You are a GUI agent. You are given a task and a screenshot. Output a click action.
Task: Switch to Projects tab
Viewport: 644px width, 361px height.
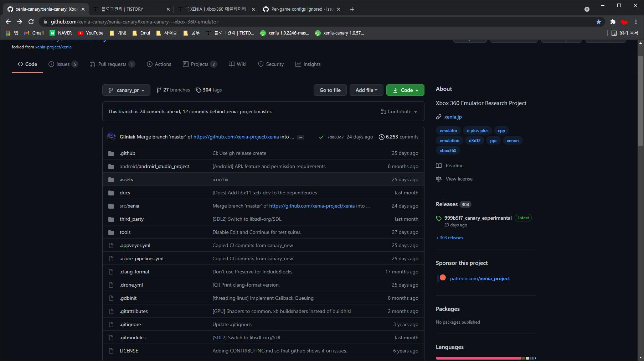click(200, 64)
